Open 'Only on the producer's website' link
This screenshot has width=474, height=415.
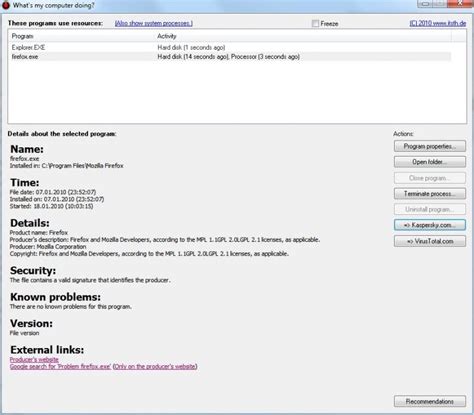[155, 366]
